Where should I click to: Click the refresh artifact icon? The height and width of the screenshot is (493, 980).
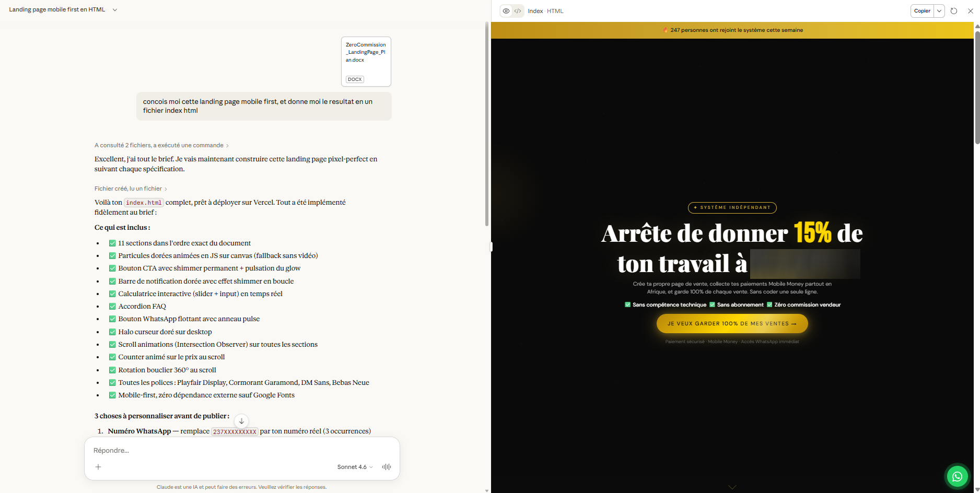tap(954, 11)
